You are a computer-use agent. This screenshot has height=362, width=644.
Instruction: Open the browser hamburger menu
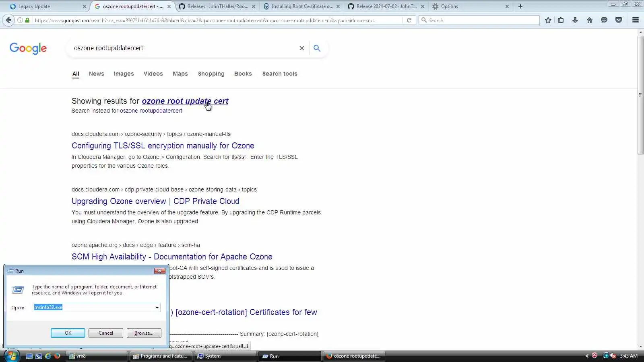click(x=636, y=20)
